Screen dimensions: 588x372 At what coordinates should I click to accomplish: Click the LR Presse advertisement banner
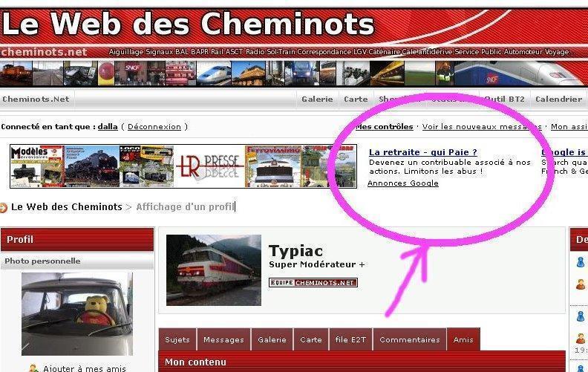183,166
